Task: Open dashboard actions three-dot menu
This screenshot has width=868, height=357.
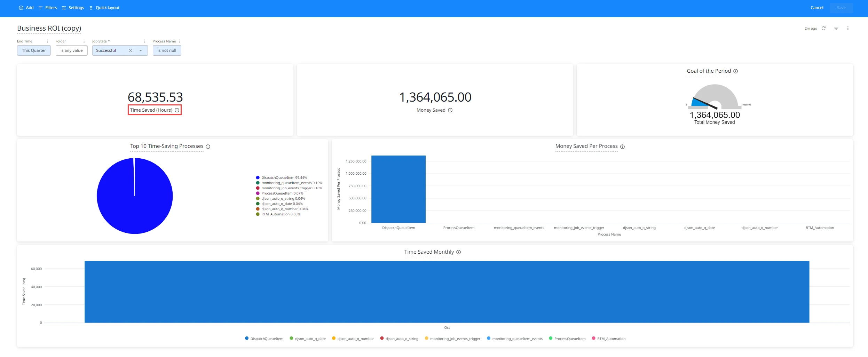Action: point(848,29)
